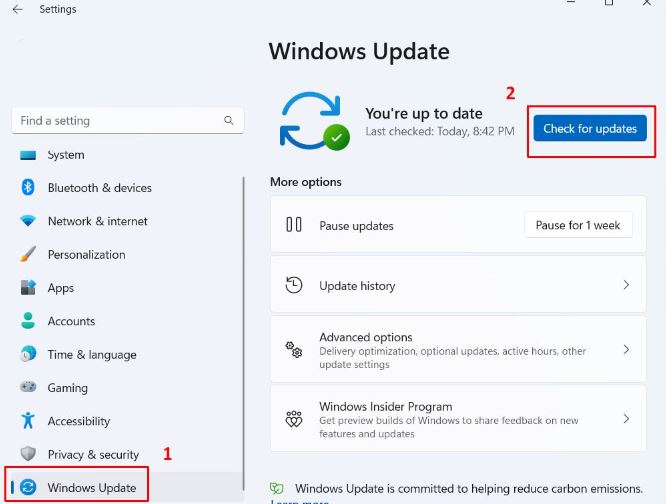Open Windows Insider Program title text

click(386, 406)
